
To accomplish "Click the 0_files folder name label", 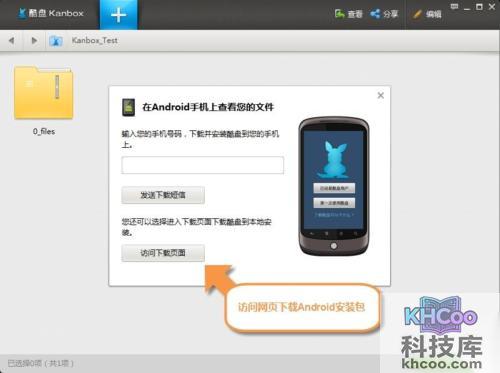I will coord(44,131).
